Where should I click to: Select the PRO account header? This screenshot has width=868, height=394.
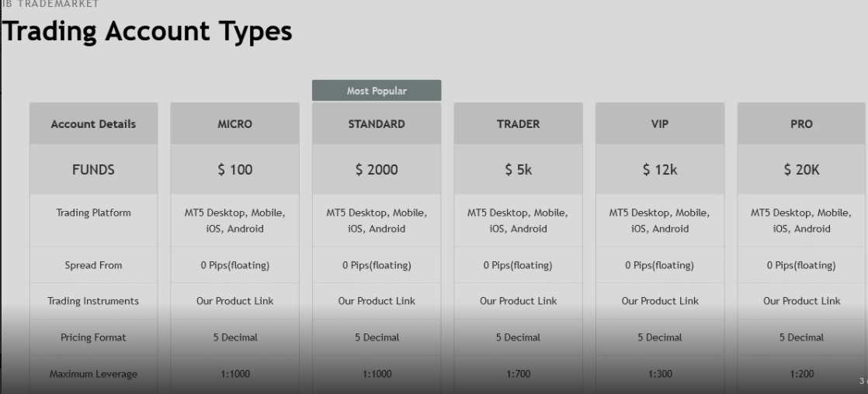[801, 124]
